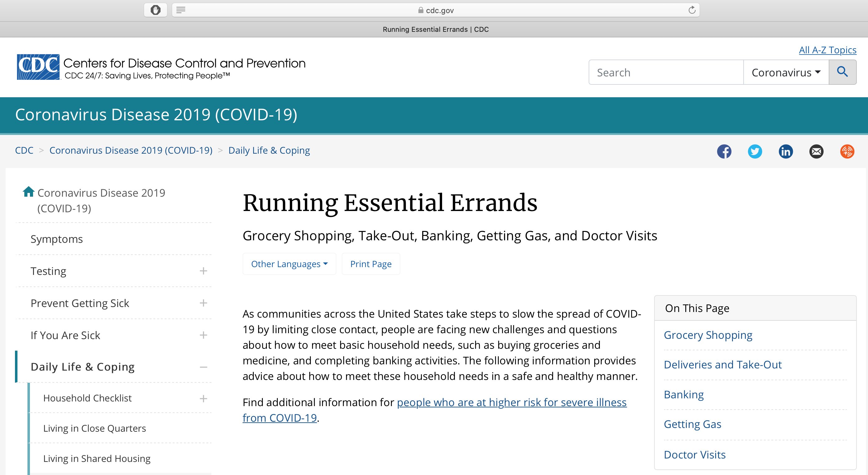868x475 pixels.
Task: Click the Print Page button
Action: point(371,264)
